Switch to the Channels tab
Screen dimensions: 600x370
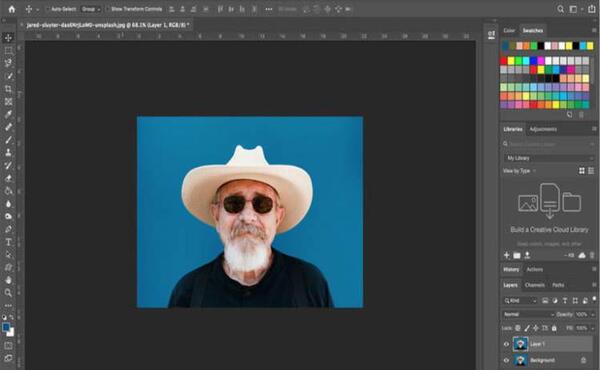[535, 285]
